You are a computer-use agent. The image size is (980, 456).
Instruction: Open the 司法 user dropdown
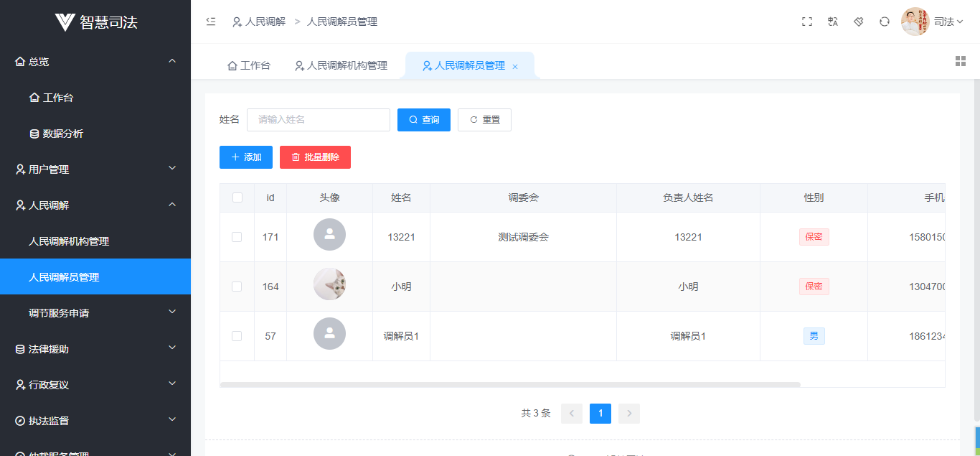948,22
